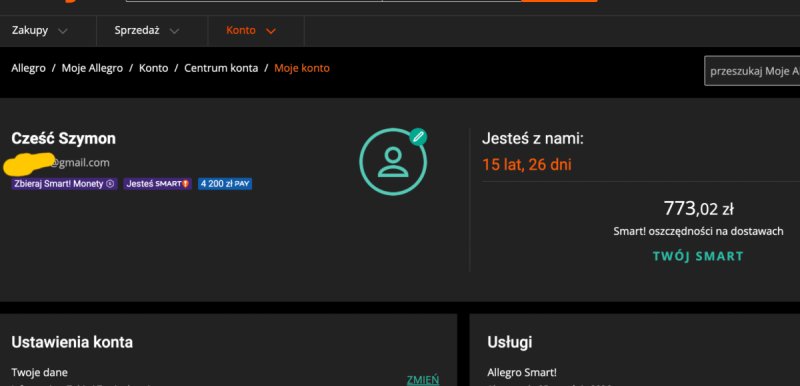Screen dimensions: 800x386
Task: Expand the Konto dropdown menu
Action: click(251, 31)
